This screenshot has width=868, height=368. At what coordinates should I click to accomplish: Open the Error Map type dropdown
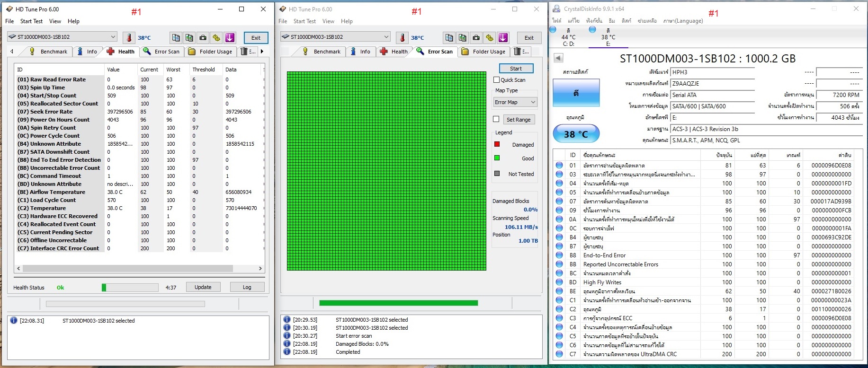tap(515, 102)
